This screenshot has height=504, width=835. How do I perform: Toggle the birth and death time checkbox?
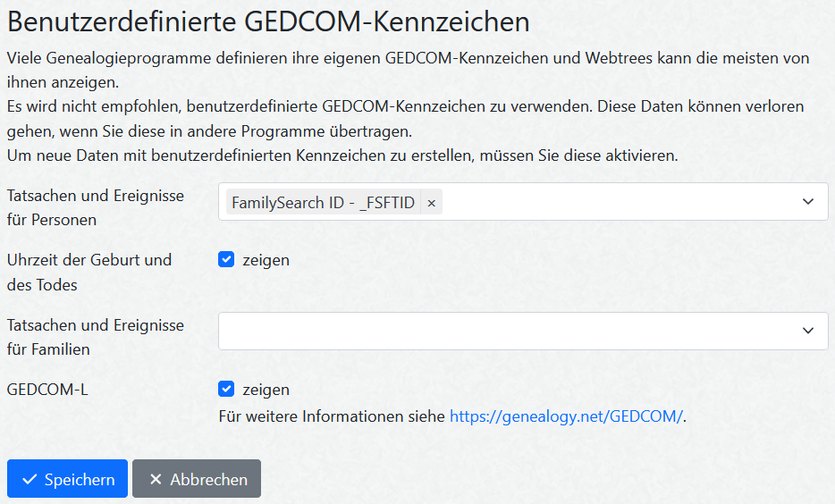coord(226,260)
